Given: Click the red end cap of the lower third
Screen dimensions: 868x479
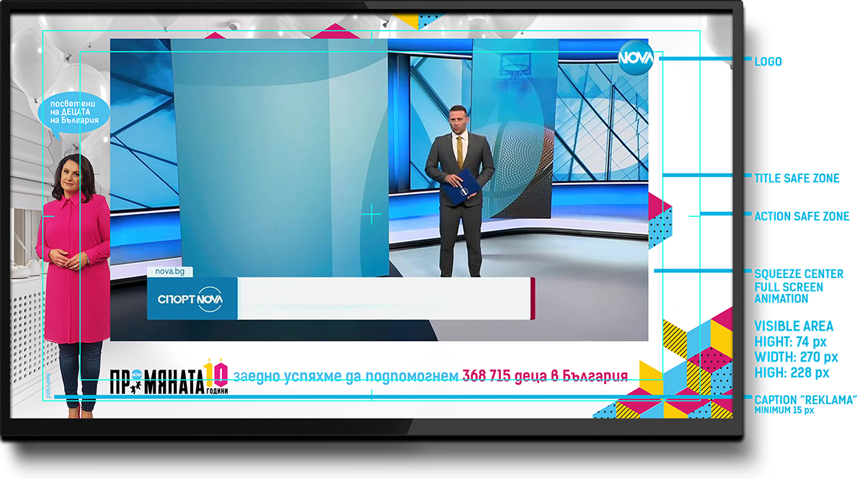Looking at the screenshot, I should 533,298.
